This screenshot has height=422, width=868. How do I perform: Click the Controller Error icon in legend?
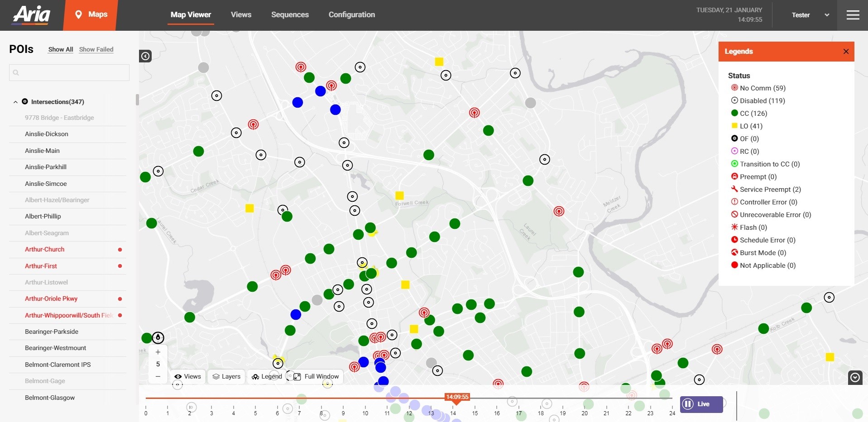pyautogui.click(x=734, y=202)
